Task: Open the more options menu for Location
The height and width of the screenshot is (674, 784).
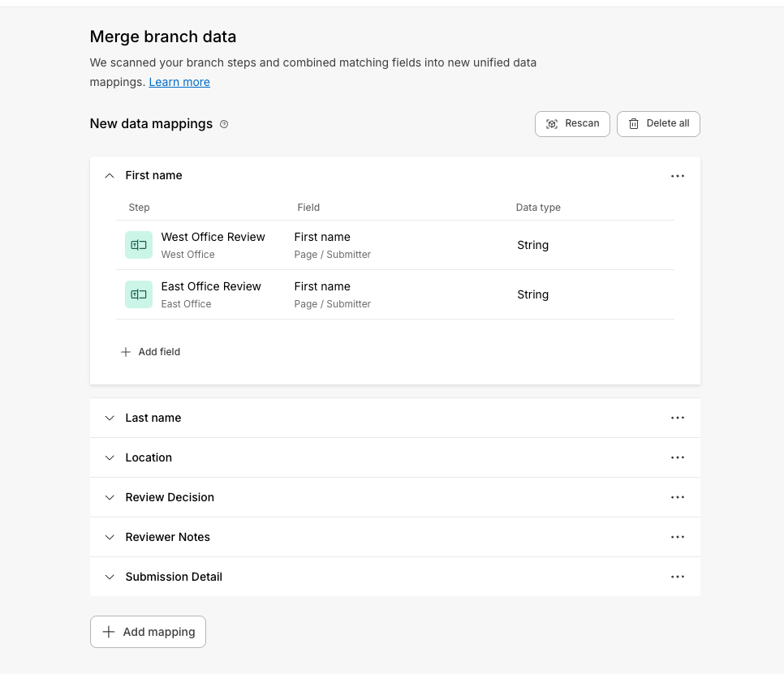Action: click(678, 457)
